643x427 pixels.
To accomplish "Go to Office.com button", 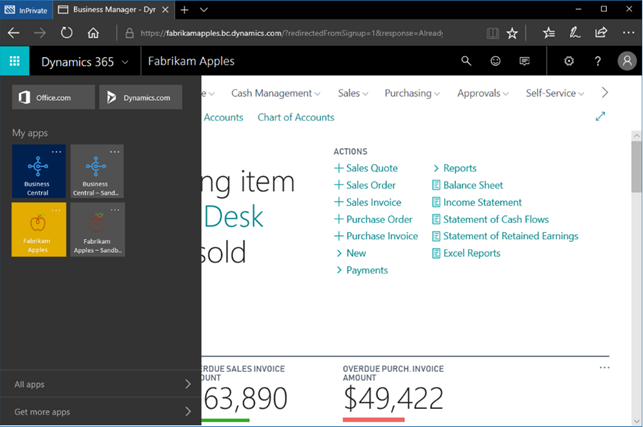I will 53,97.
